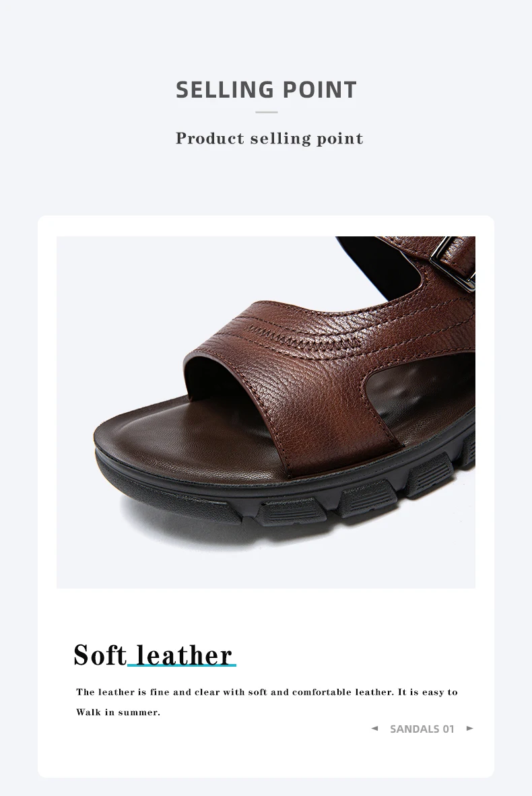Click the left arrow beside SANDALS 01
This screenshot has height=796, width=532.
click(374, 729)
